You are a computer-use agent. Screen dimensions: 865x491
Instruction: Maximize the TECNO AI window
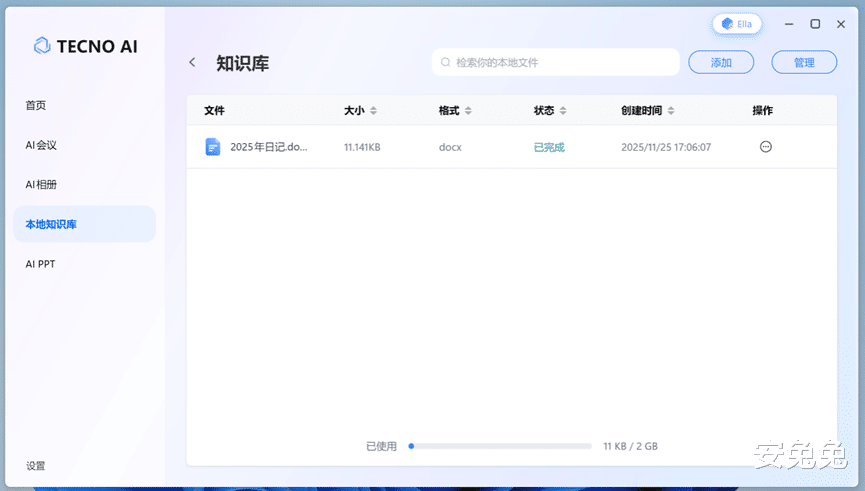pyautogui.click(x=815, y=24)
